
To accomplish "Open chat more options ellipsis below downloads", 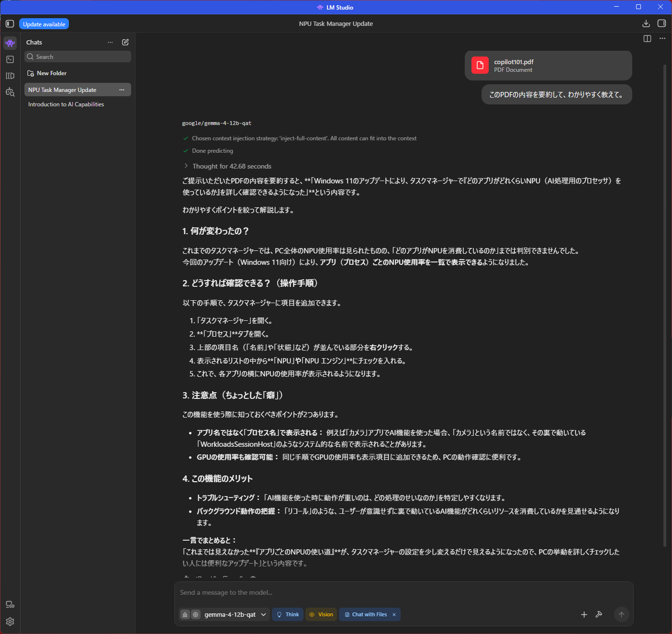I will pyautogui.click(x=662, y=39).
